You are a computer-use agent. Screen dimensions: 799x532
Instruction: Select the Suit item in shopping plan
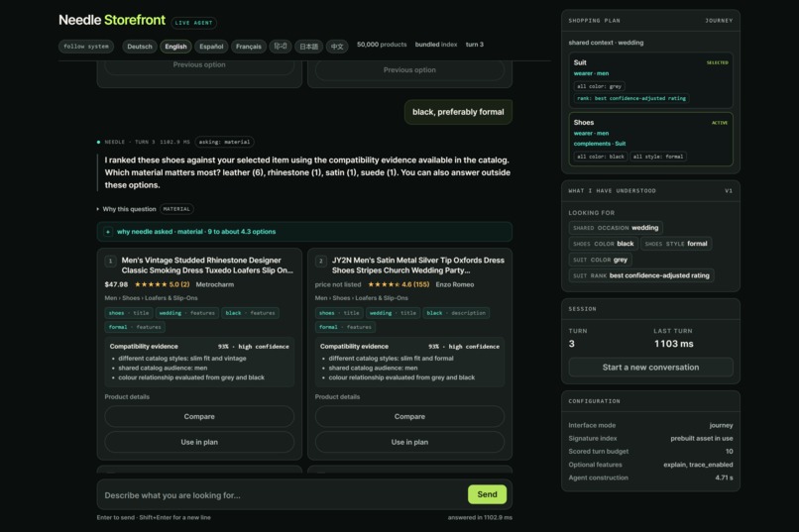point(650,80)
